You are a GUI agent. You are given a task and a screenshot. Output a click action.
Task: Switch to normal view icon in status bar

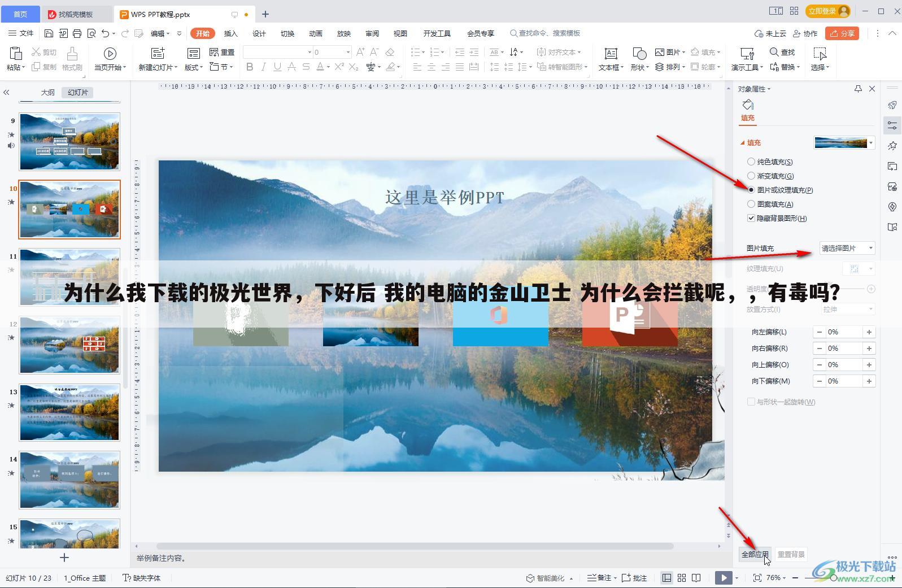(x=667, y=578)
